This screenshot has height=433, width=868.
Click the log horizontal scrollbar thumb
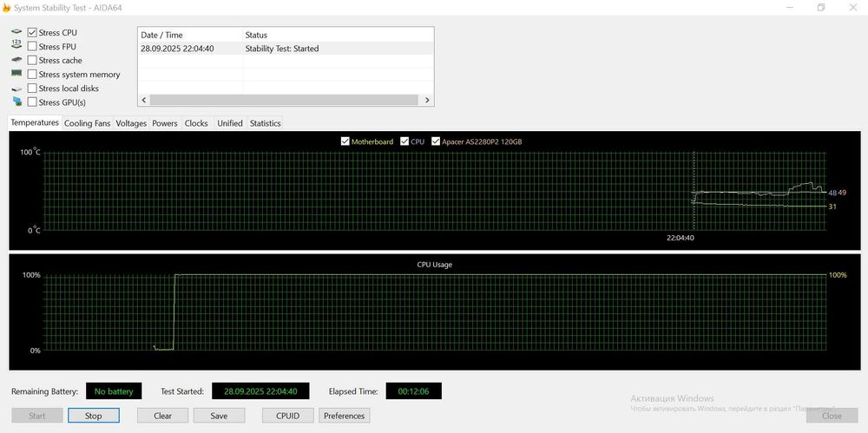[284, 100]
